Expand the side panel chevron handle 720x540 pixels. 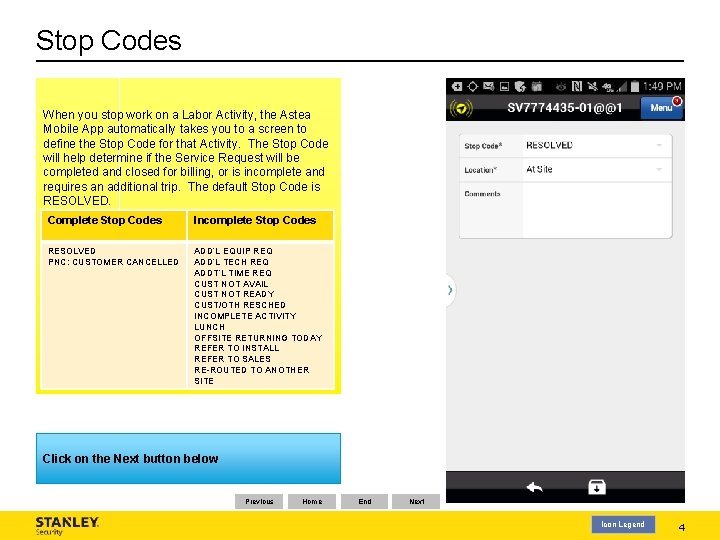point(450,290)
